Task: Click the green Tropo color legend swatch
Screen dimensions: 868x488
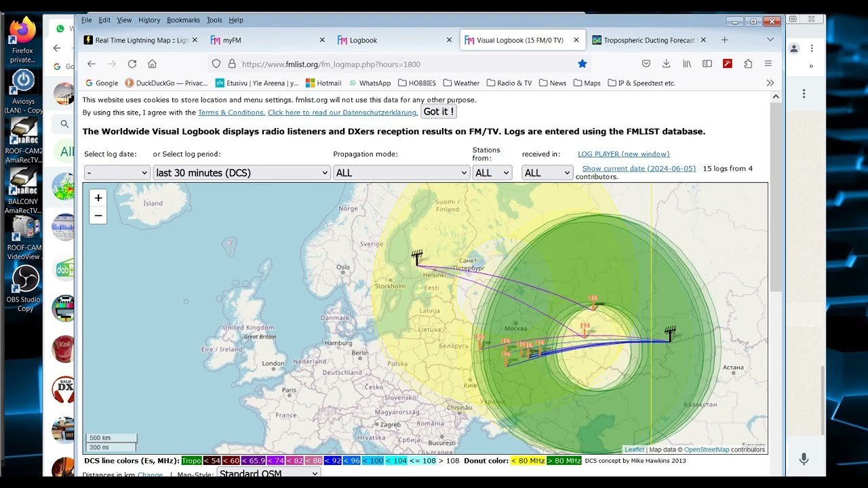Action: tap(191, 461)
